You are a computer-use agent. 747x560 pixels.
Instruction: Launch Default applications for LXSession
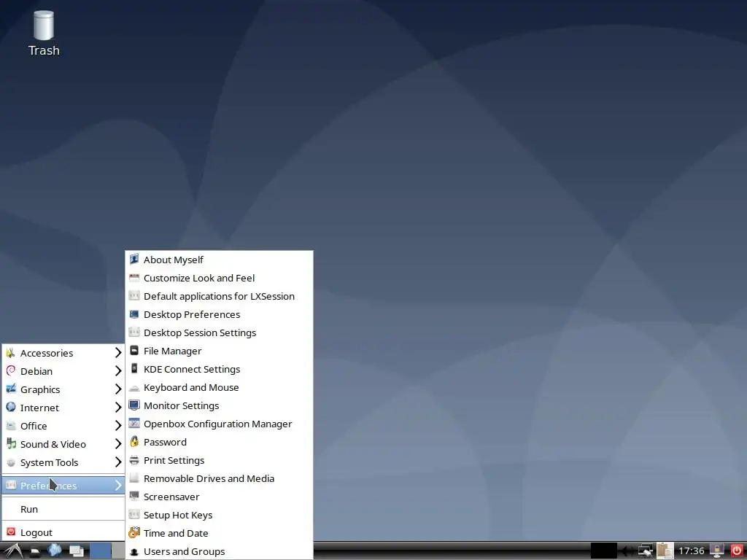coord(219,296)
